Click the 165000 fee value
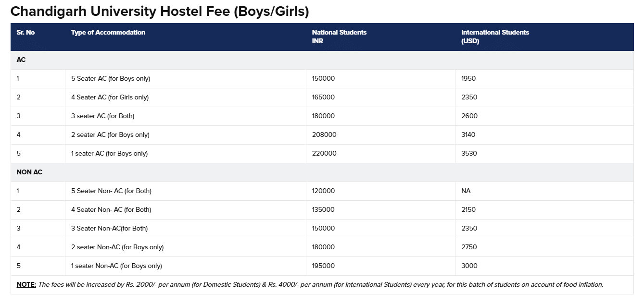644x305 pixels. (323, 97)
